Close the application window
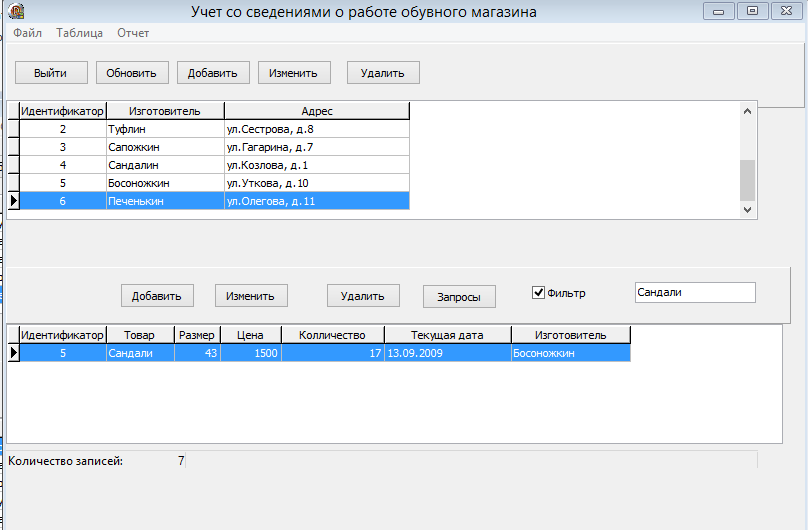 click(786, 11)
